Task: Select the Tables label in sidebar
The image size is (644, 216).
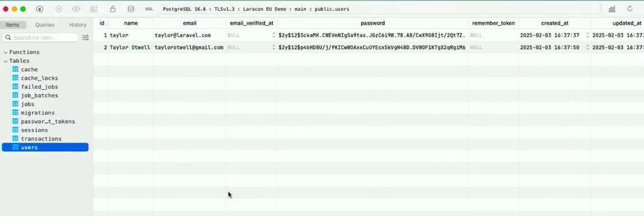Action: coord(19,61)
